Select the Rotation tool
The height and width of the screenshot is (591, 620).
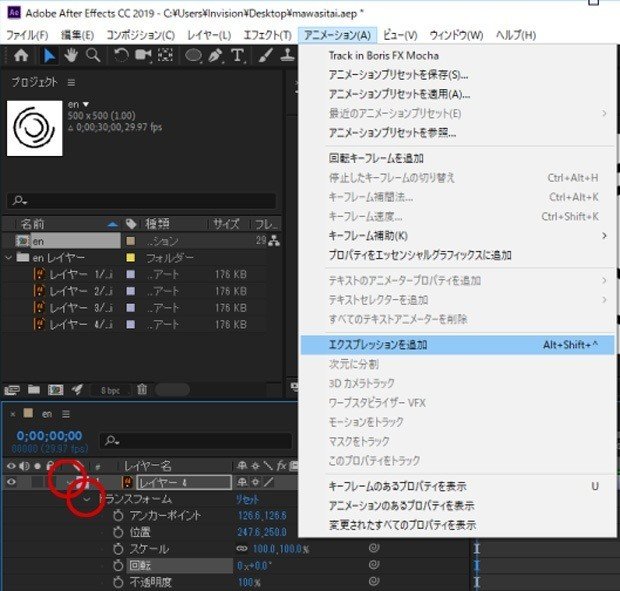tap(121, 55)
